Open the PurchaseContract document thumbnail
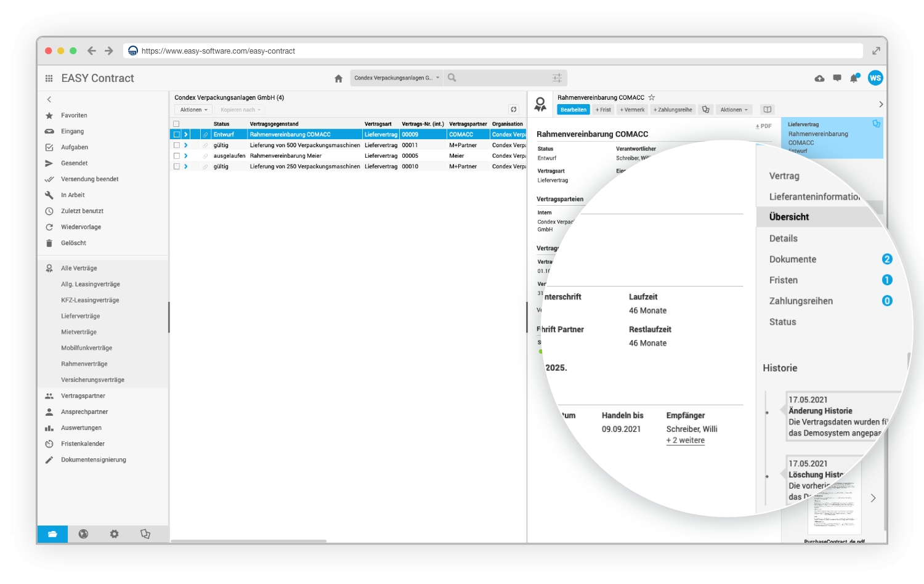 (834, 505)
